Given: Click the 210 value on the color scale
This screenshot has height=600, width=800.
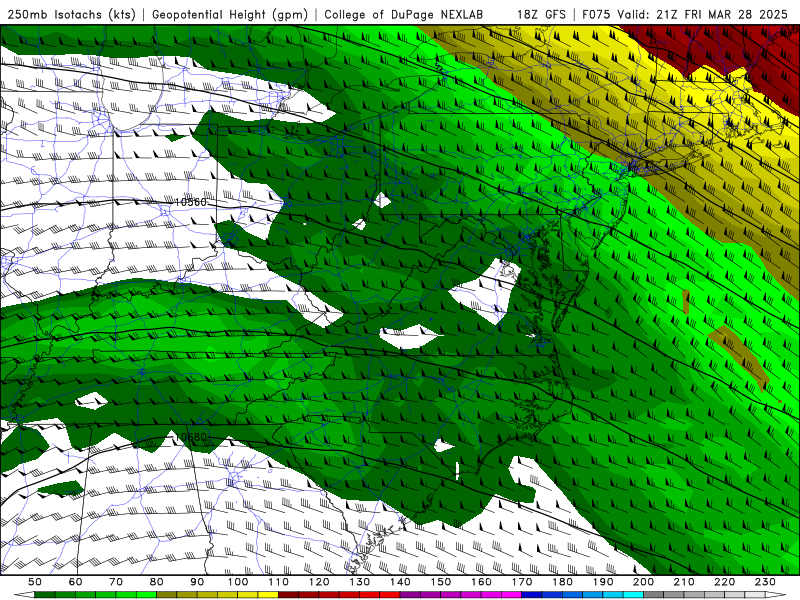Looking at the screenshot, I should pos(684,582).
